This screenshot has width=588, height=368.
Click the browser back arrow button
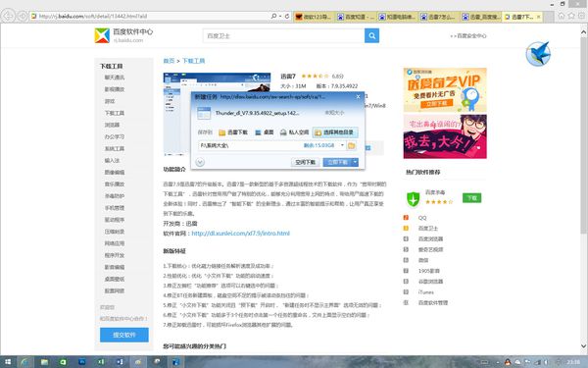tap(8, 16)
